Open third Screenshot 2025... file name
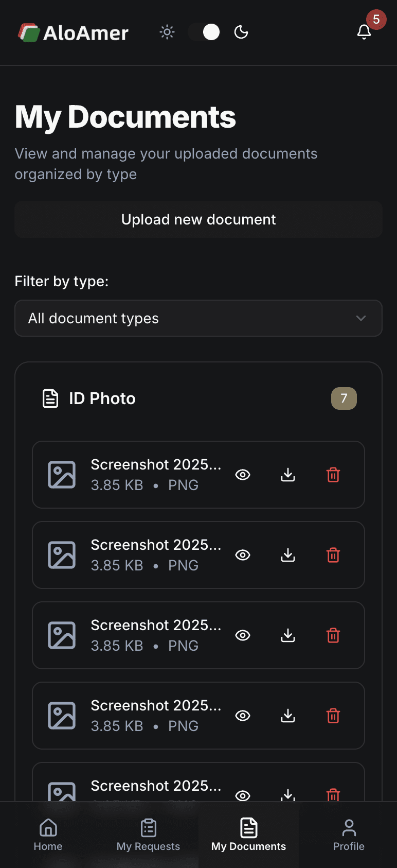 point(156,625)
